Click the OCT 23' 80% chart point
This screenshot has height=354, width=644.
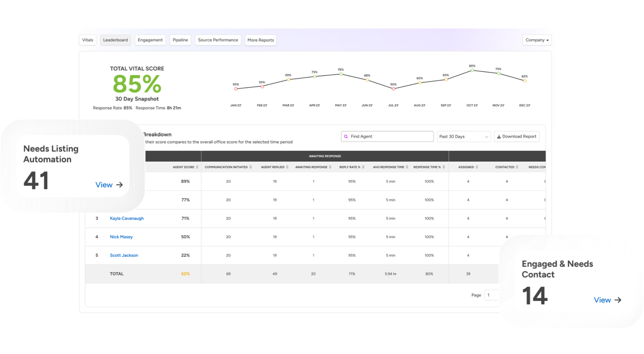coord(472,70)
